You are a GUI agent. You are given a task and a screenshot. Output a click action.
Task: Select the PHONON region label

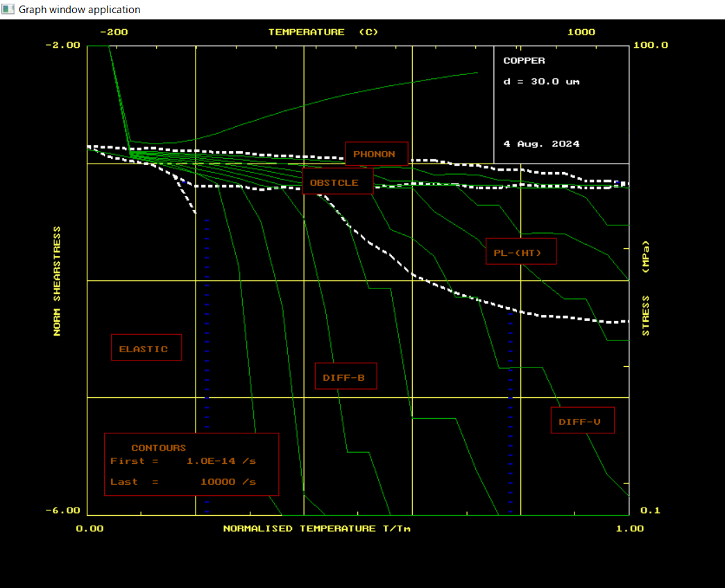point(376,154)
